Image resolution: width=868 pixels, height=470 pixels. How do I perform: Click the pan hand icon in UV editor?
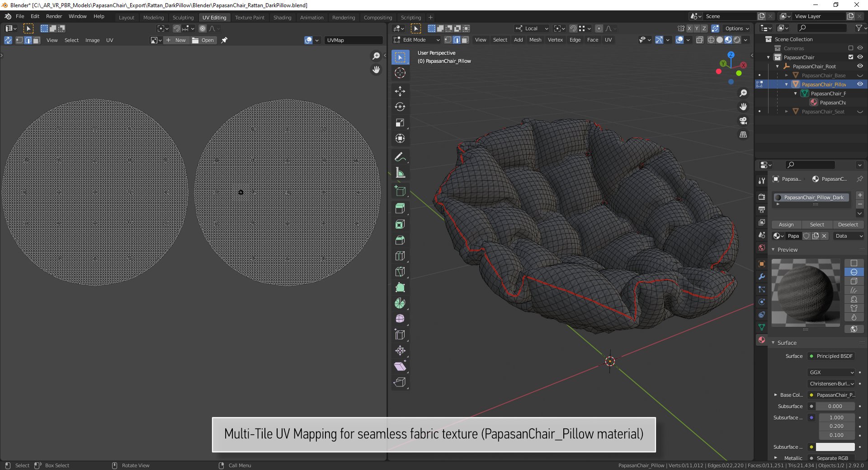376,70
